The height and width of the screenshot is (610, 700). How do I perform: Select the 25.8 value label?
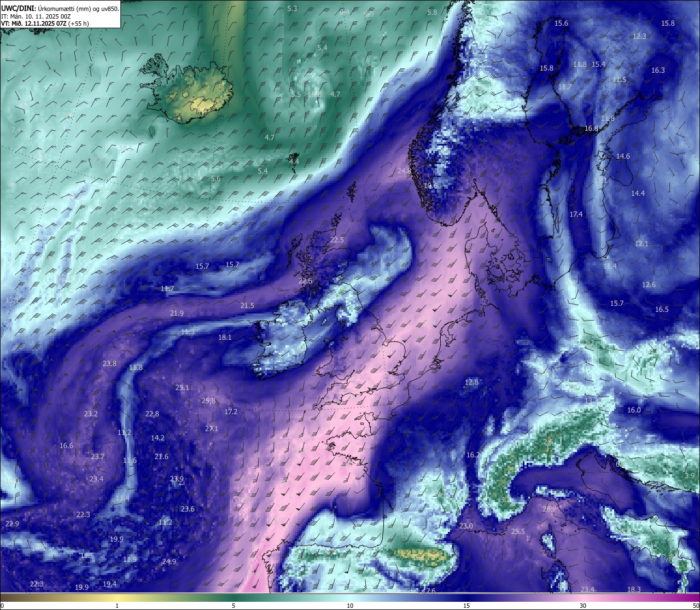pos(208,401)
